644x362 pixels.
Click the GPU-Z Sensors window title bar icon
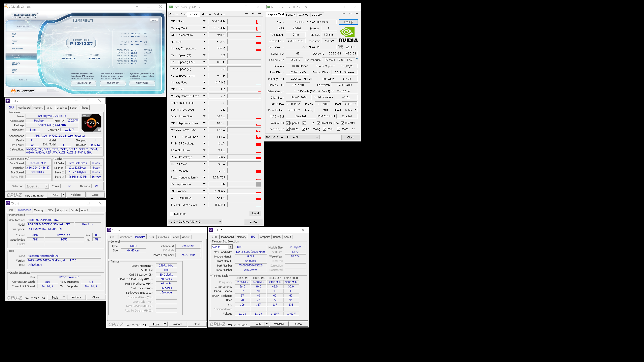171,7
